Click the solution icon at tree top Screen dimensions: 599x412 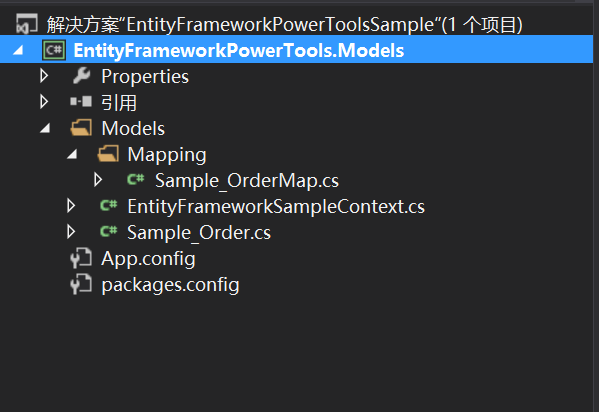click(26, 24)
